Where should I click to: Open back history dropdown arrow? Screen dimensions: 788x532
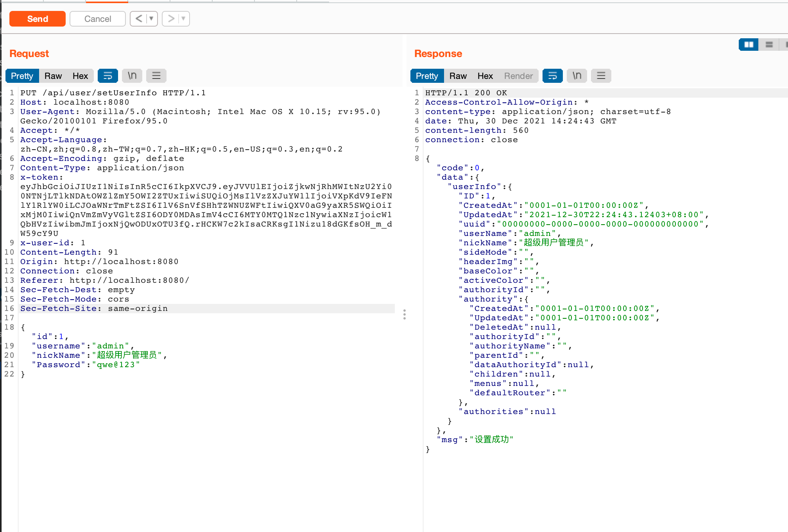[151, 19]
